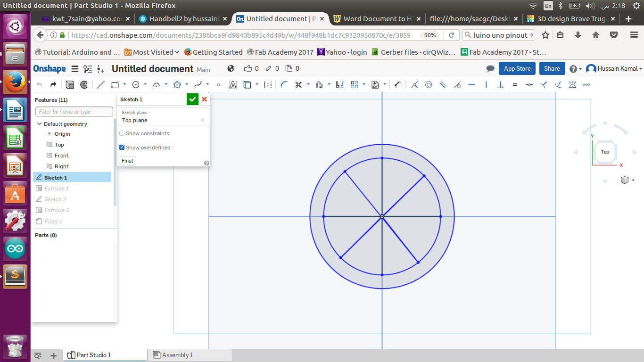
Task: Apply the Coincident constraint
Action: coord(414,85)
